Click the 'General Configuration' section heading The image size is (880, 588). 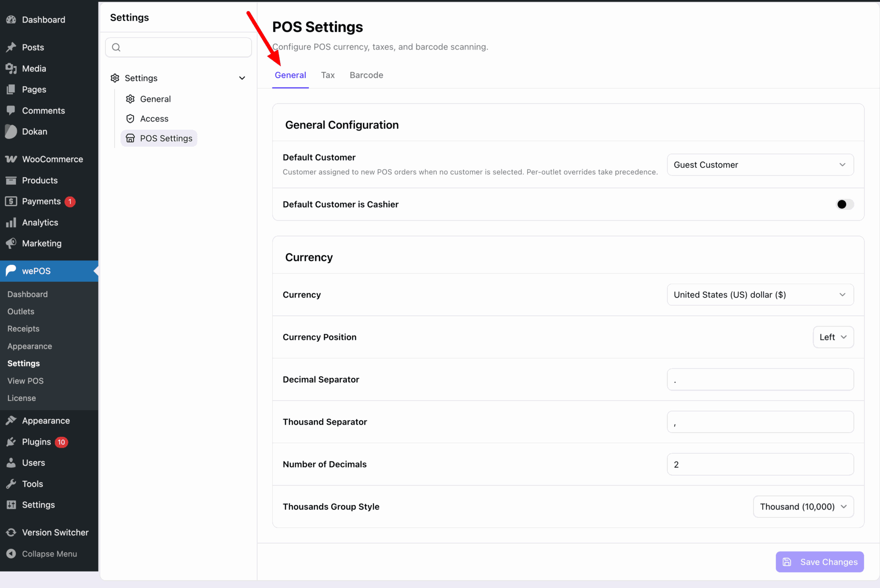tap(342, 125)
